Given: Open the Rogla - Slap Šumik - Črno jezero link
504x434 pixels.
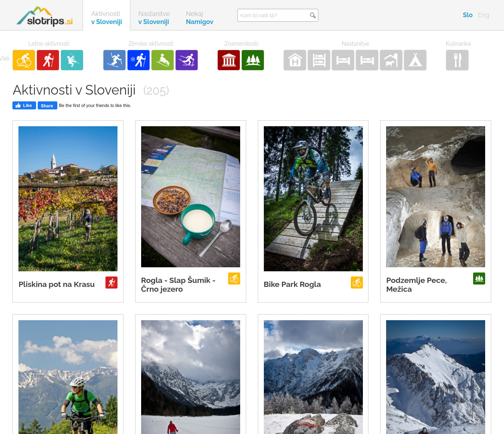Looking at the screenshot, I should click(178, 285).
